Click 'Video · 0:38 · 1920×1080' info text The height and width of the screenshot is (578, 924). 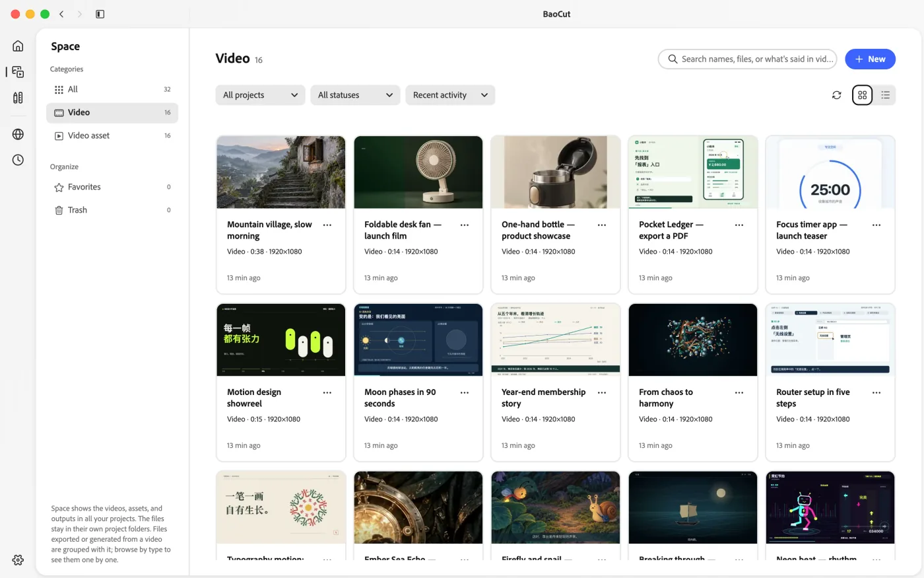(x=265, y=252)
